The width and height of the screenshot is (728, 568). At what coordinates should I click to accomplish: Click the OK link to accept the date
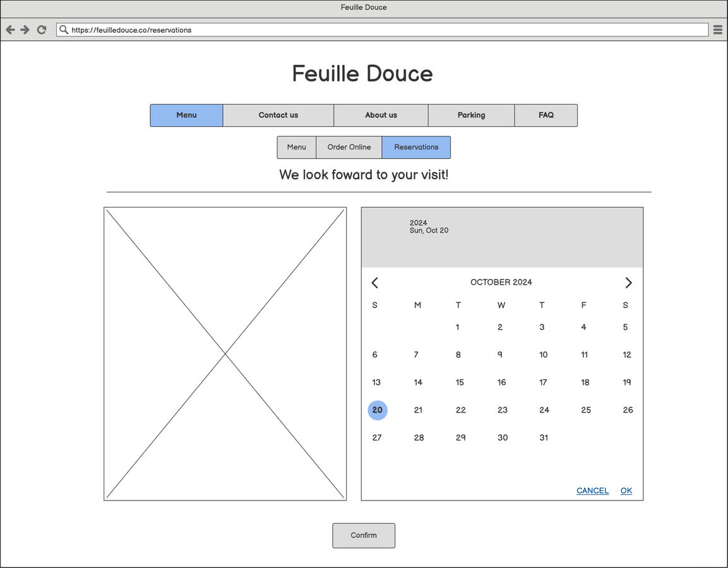625,490
